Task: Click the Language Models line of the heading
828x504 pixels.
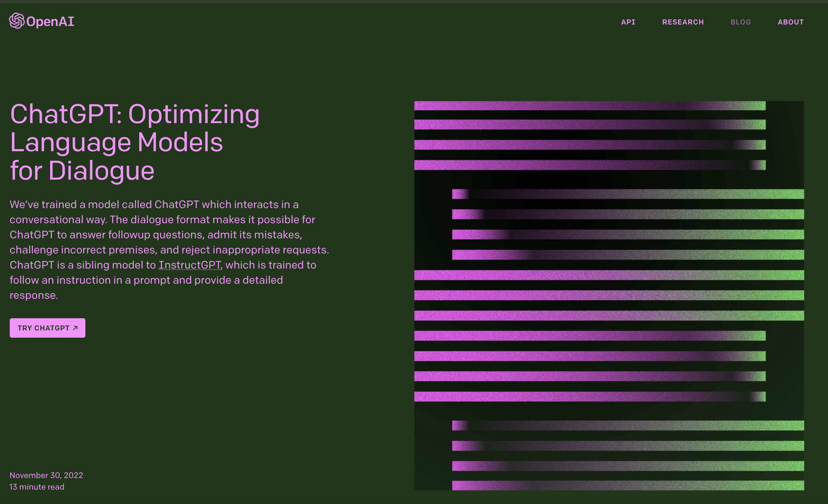Action: pos(116,143)
